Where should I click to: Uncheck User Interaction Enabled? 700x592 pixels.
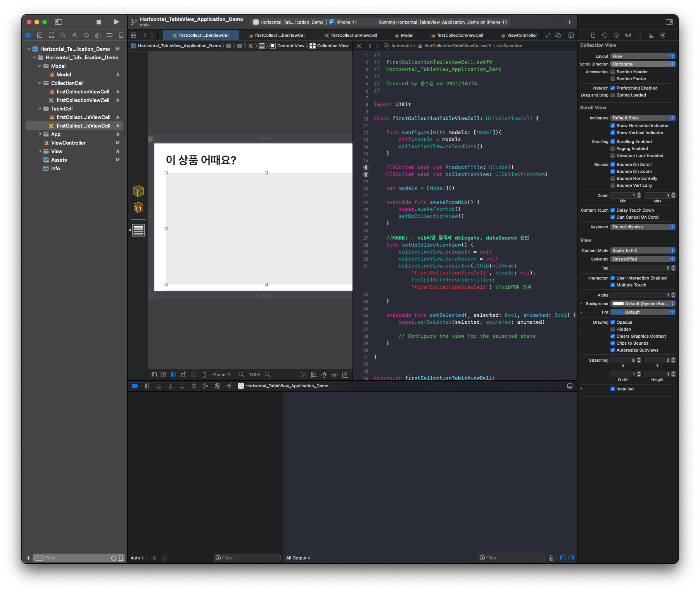(x=613, y=278)
